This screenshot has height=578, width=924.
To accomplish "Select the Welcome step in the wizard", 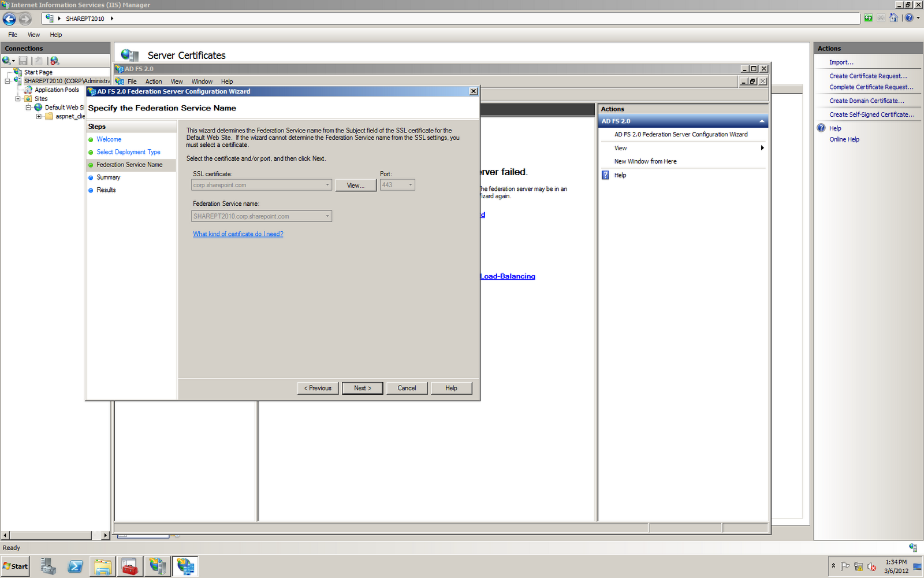I will coord(109,139).
